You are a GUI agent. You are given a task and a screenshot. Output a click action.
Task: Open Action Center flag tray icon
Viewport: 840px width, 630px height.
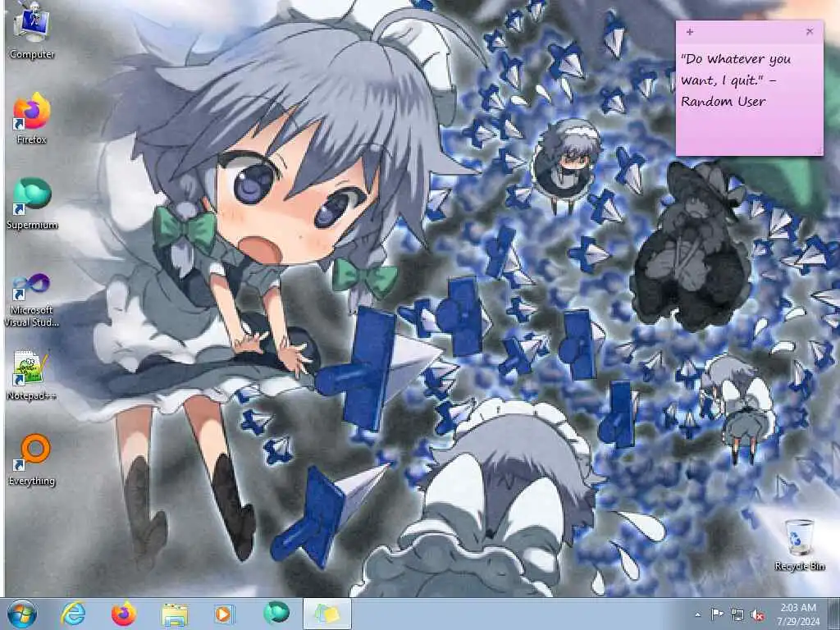pyautogui.click(x=717, y=614)
